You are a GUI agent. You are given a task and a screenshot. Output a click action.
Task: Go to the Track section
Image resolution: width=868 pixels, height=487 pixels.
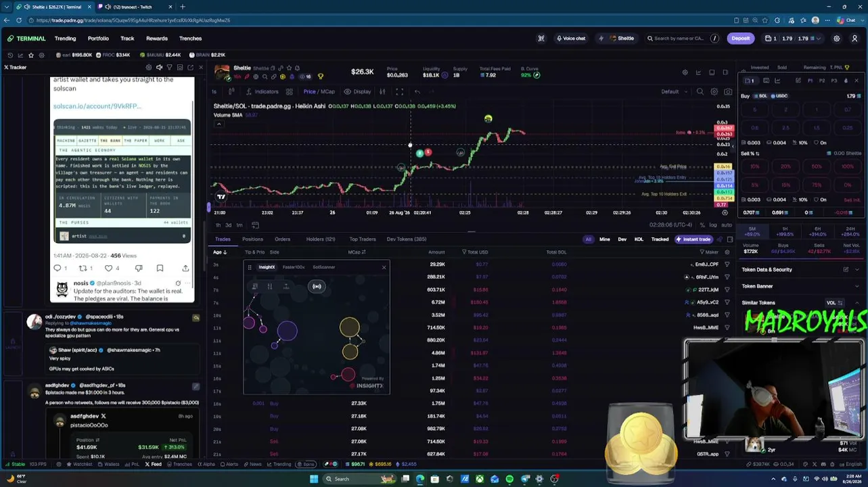(127, 39)
